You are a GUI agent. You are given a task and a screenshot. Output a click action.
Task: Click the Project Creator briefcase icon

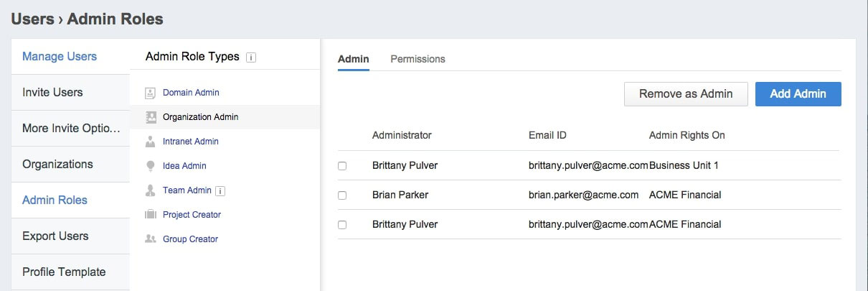click(x=151, y=215)
